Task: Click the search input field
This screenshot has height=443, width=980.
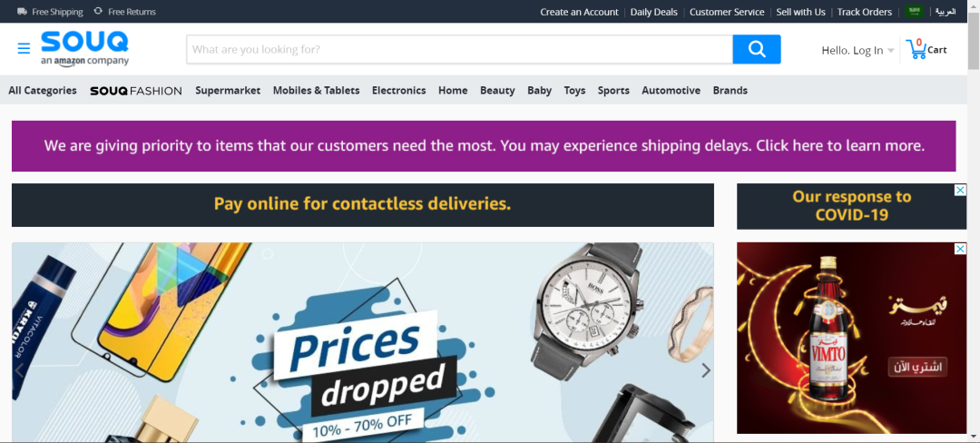Action: pos(459,49)
